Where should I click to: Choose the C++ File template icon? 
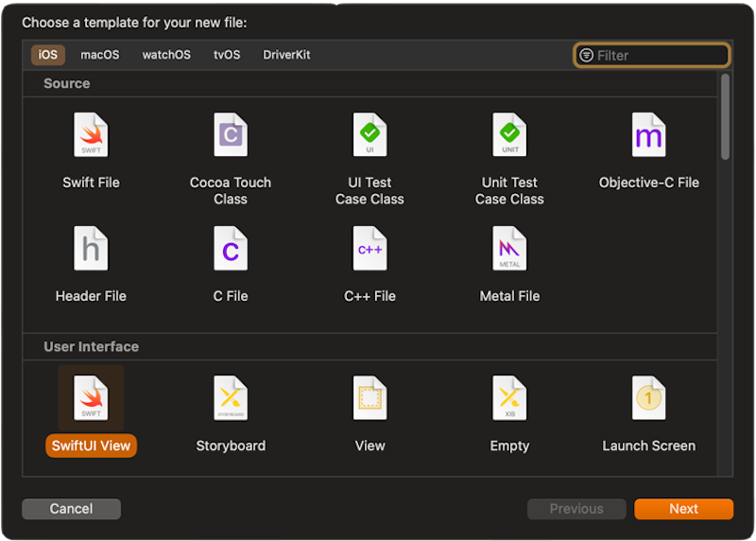[369, 249]
